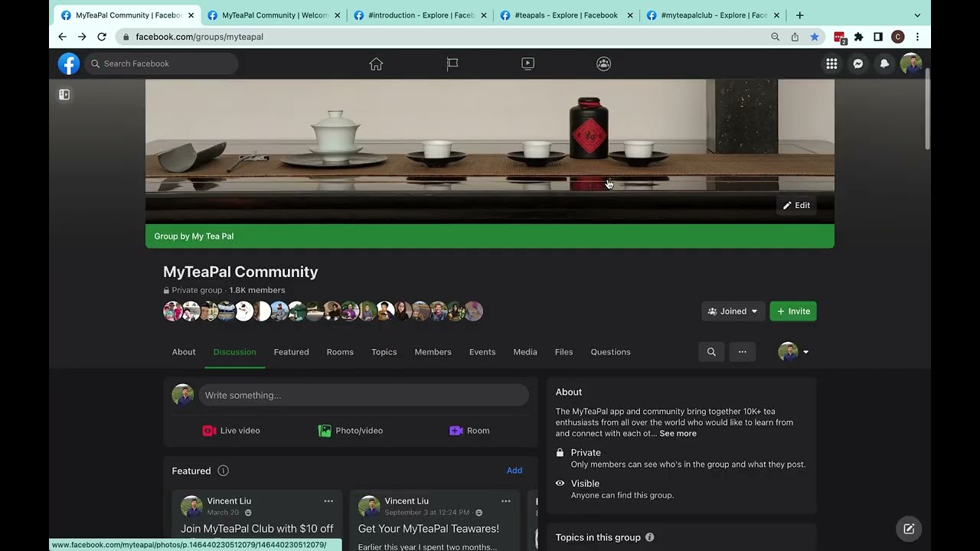This screenshot has width=980, height=551.
Task: Open the Chrome tab search chevron
Action: 917,15
